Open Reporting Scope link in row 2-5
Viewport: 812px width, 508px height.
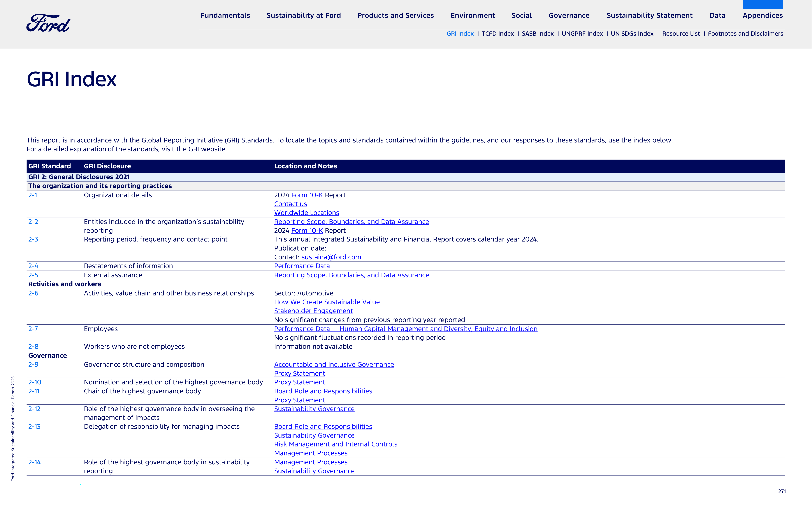tap(352, 275)
